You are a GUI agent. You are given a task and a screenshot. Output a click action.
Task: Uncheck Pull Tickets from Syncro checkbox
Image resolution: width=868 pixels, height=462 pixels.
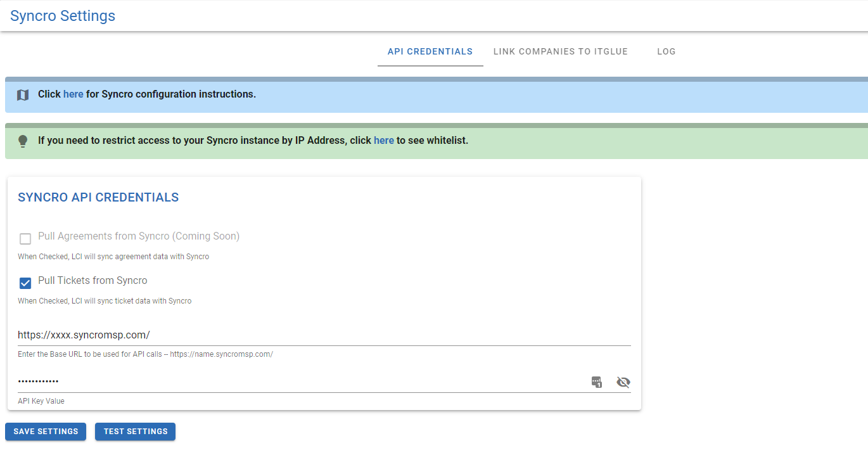tap(25, 283)
